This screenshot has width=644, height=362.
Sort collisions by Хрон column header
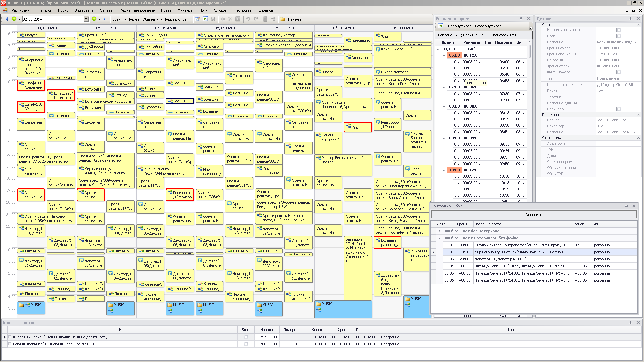coord(342,330)
